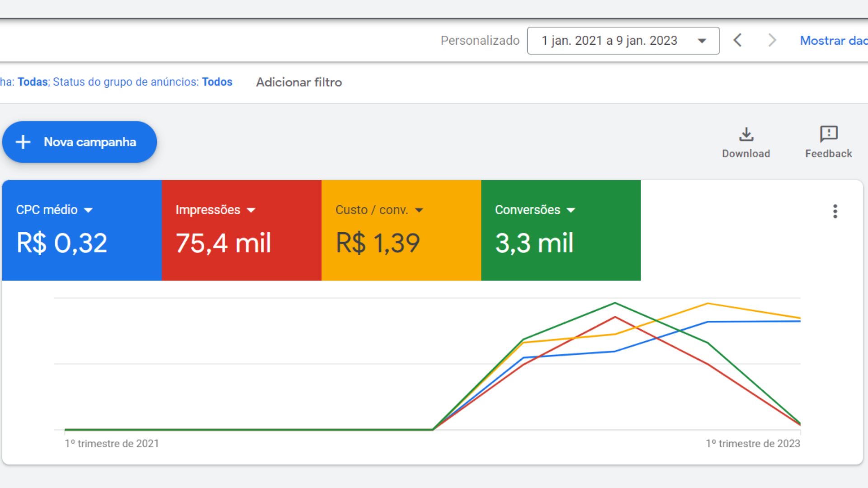The height and width of the screenshot is (488, 868).
Task: Expand the Impressões metric dropdown
Action: [251, 210]
